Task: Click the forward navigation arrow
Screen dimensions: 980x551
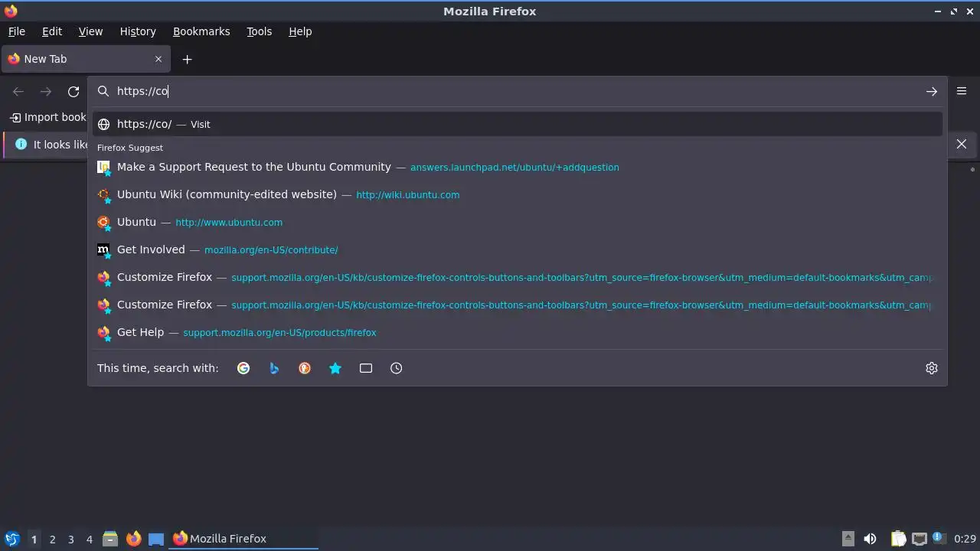Action: point(46,91)
